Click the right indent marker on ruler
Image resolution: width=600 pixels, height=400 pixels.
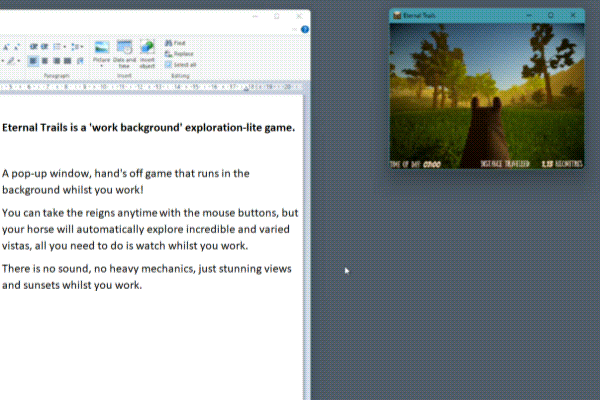tap(246, 89)
